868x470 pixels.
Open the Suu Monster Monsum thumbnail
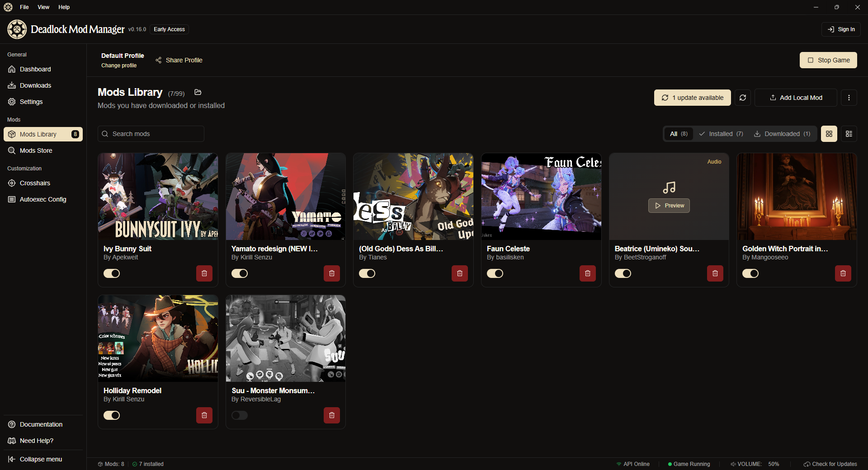pos(286,338)
